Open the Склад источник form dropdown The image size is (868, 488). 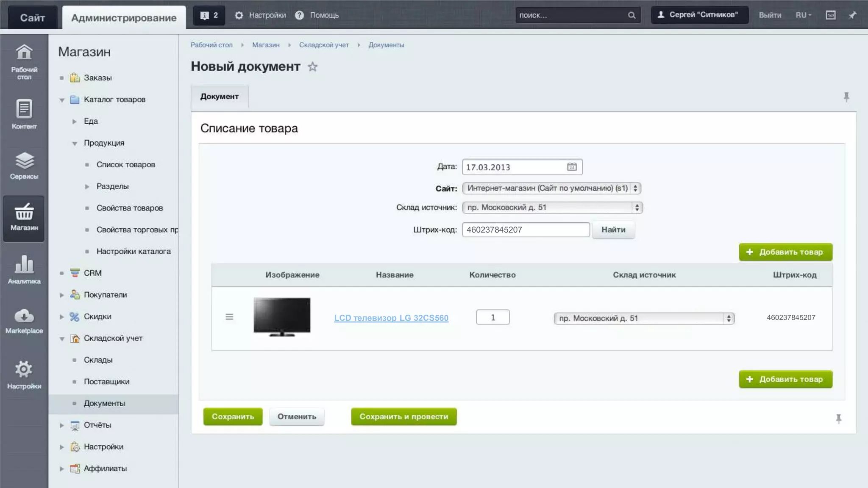click(552, 208)
